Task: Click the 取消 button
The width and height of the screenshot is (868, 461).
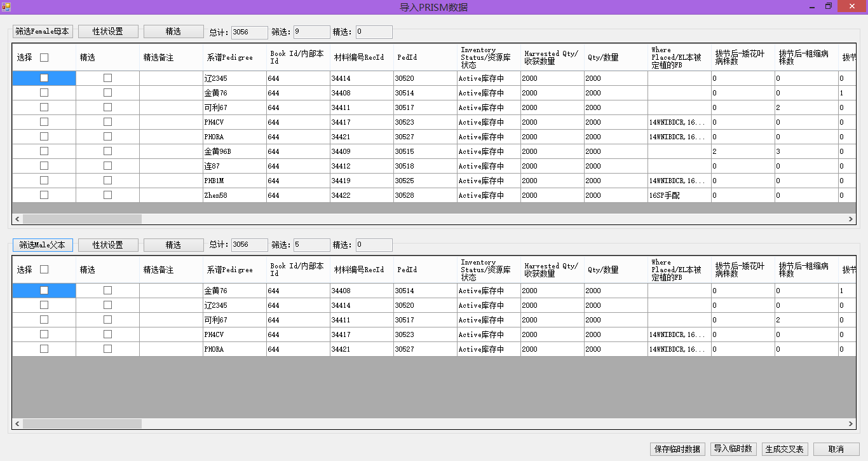Action: click(x=836, y=449)
